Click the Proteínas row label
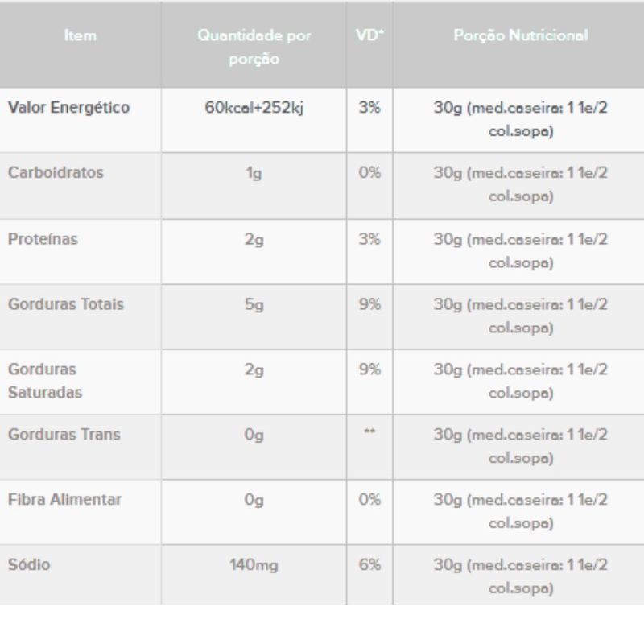This screenshot has width=644, height=644. (43, 239)
